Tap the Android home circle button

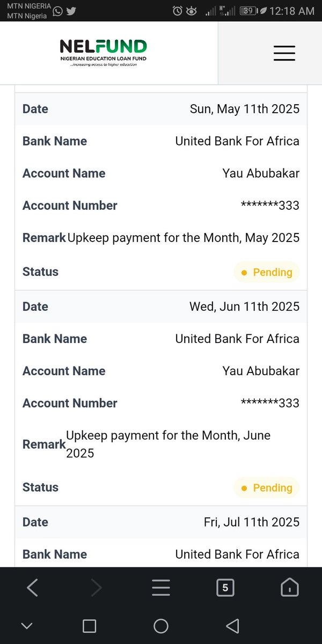[161, 626]
